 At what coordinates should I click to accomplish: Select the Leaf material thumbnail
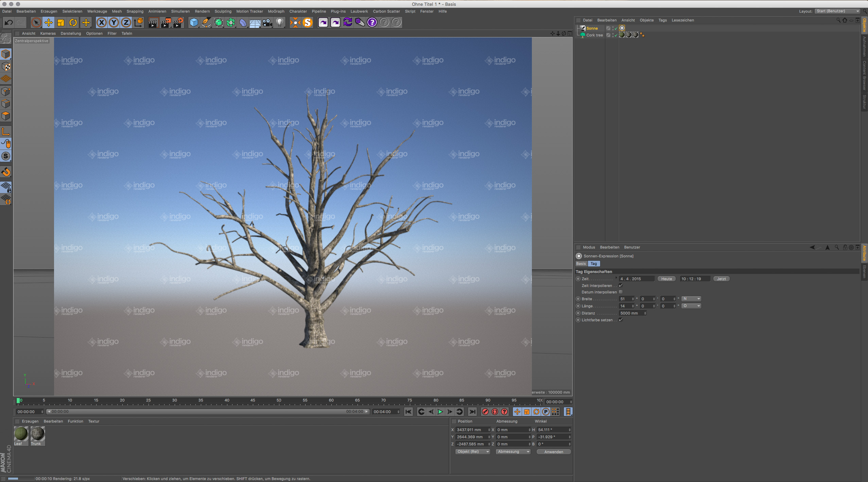coord(21,436)
